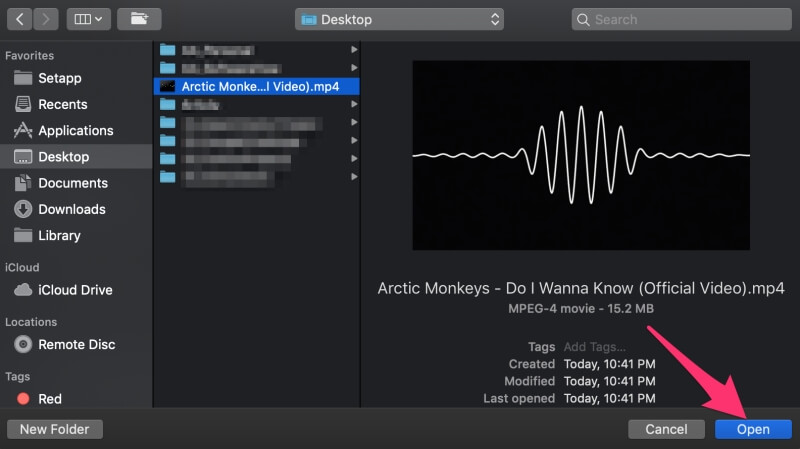Open Recents in the sidebar
Image resolution: width=800 pixels, height=449 pixels.
tap(77, 104)
